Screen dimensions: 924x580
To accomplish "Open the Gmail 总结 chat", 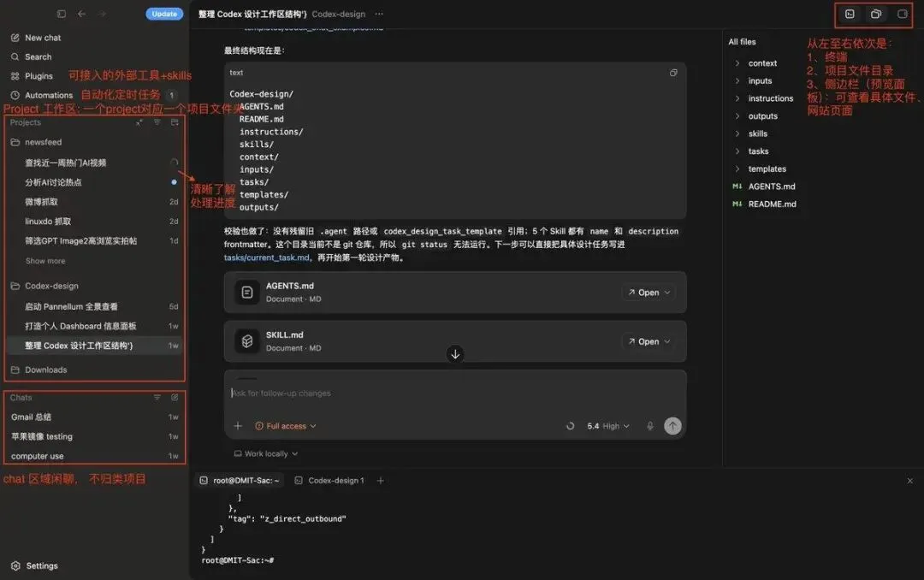I will click(94, 417).
